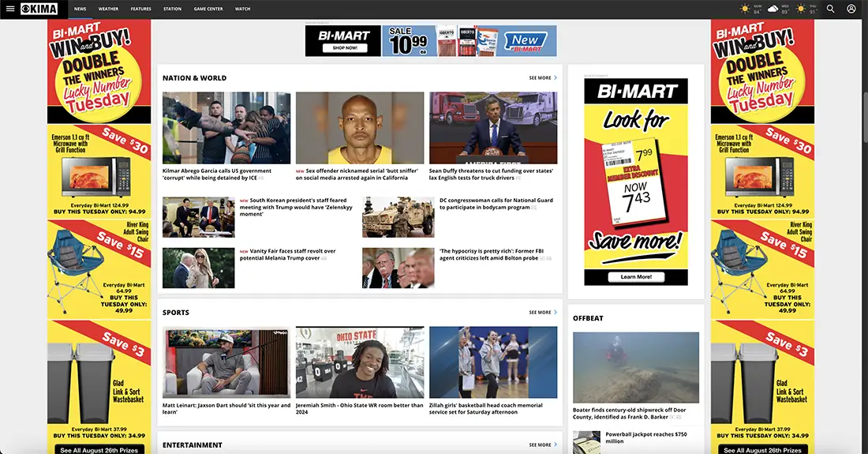This screenshot has height=454, width=868.
Task: Click right See All August 26th Prizes
Action: 763,449
